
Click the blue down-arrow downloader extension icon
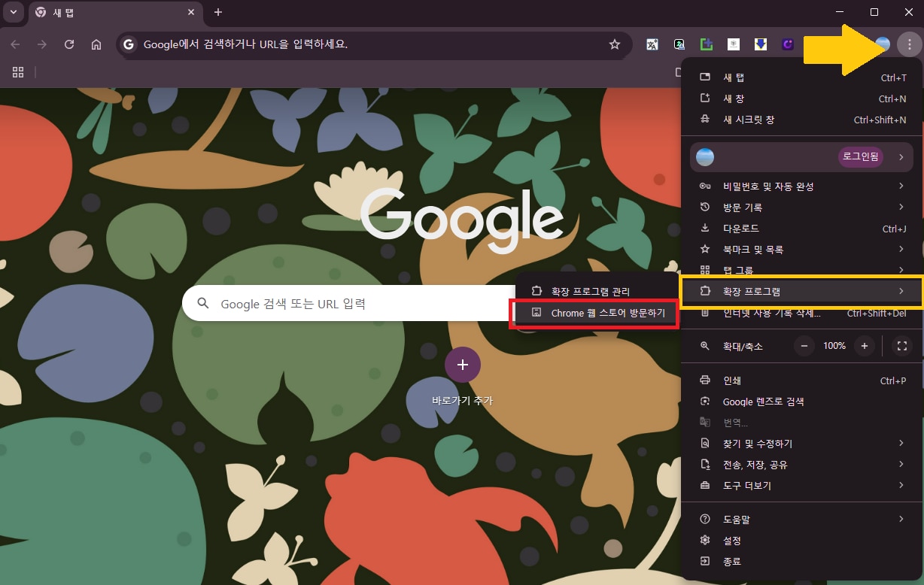[x=761, y=44]
